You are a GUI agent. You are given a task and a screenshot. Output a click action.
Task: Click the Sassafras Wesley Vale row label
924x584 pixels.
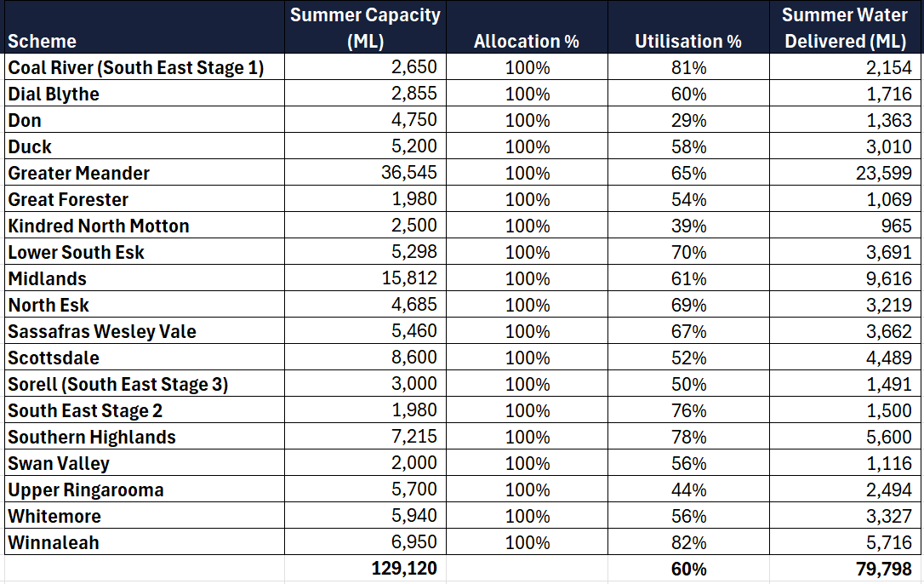(x=102, y=332)
